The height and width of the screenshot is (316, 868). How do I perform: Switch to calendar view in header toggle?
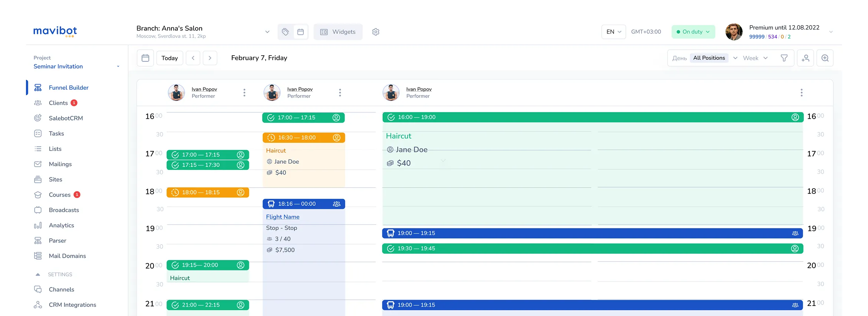click(300, 32)
